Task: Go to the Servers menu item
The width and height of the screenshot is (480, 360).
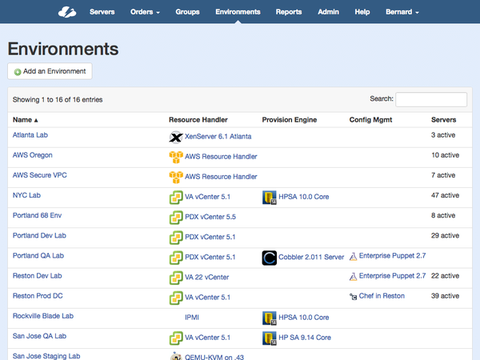Action: 102,12
